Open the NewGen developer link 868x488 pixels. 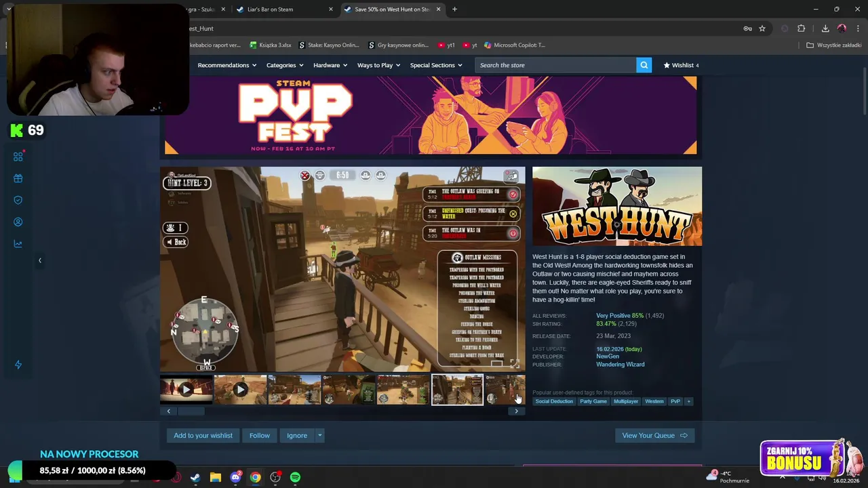coord(608,357)
